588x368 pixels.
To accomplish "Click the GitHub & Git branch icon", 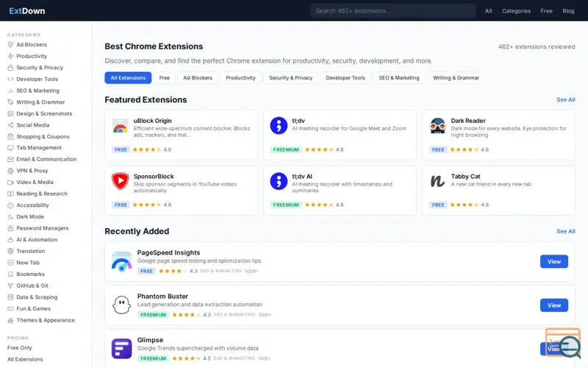I will (x=10, y=286).
